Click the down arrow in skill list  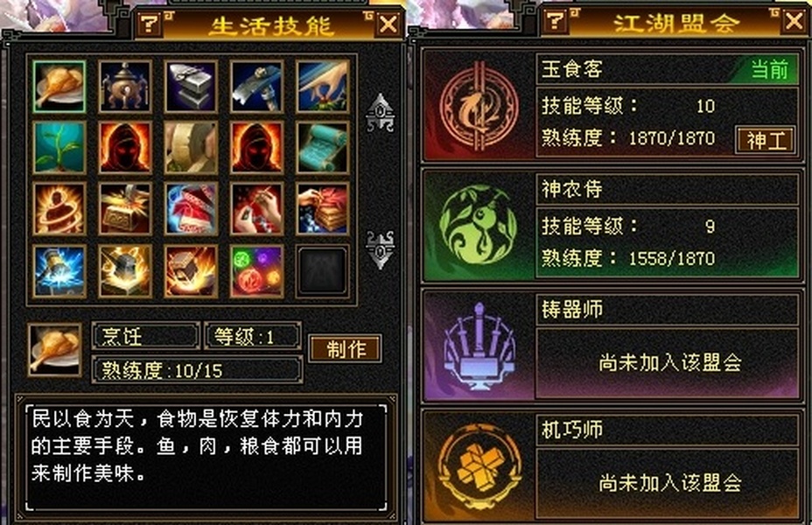(380, 250)
